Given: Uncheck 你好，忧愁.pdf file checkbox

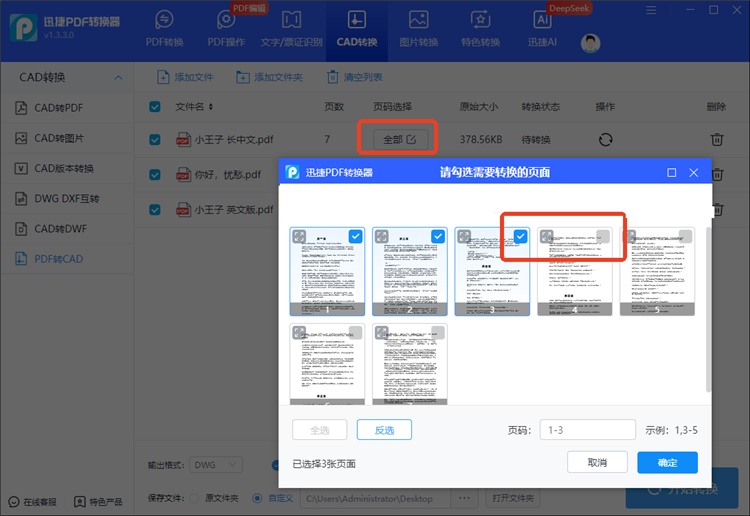Looking at the screenshot, I should tap(154, 175).
